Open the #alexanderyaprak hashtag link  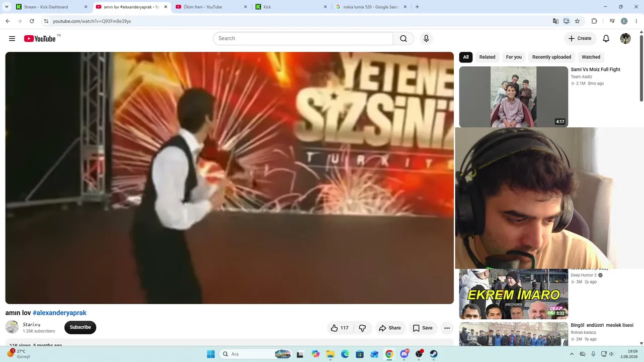point(59,313)
